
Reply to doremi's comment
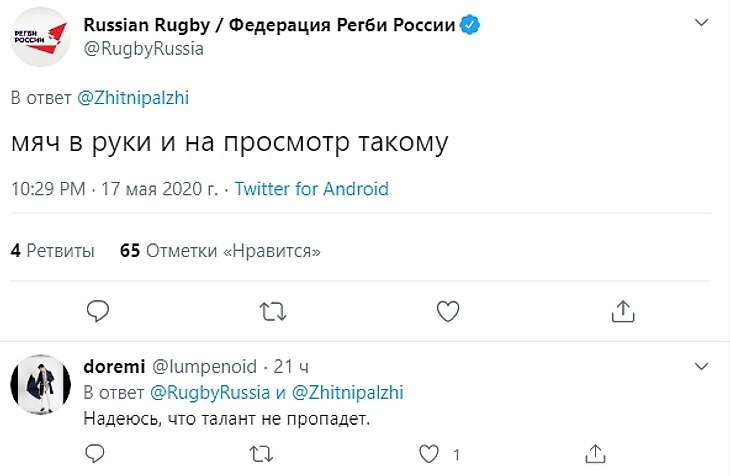point(97,455)
